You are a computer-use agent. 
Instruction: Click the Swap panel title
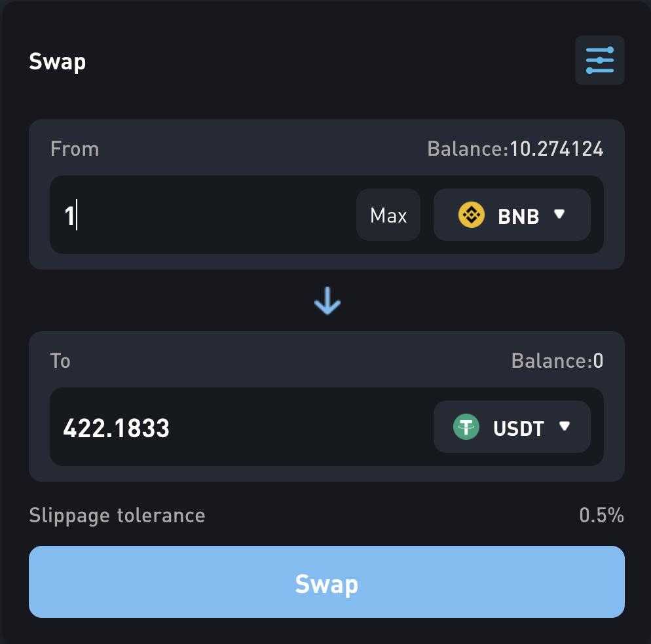coord(57,62)
